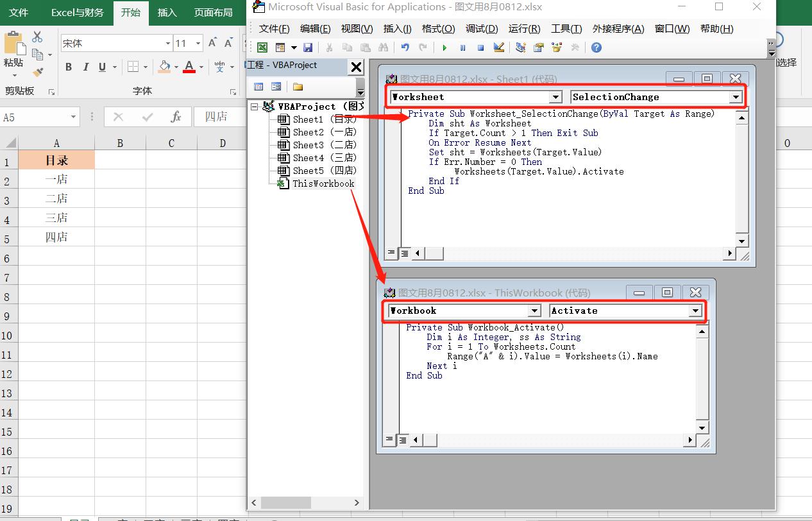Switch to Excel view using the green Excel icon
Image resolution: width=812 pixels, height=521 pixels.
tap(262, 47)
